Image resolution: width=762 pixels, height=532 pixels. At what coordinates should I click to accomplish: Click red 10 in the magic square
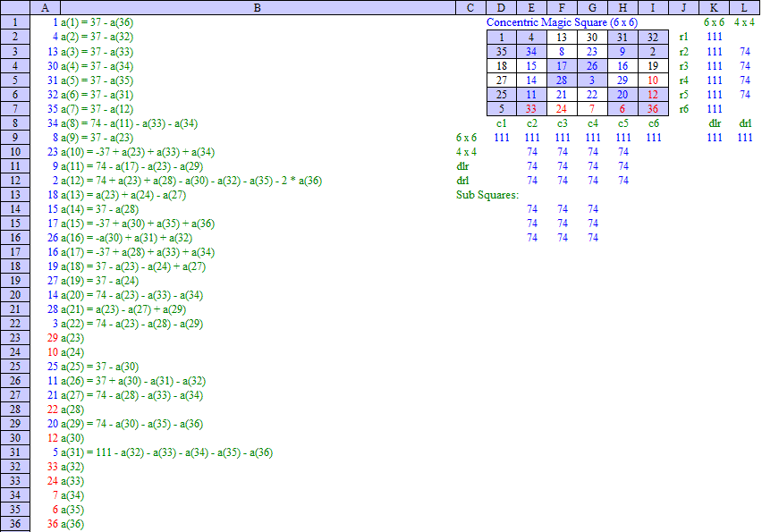pyautogui.click(x=653, y=80)
